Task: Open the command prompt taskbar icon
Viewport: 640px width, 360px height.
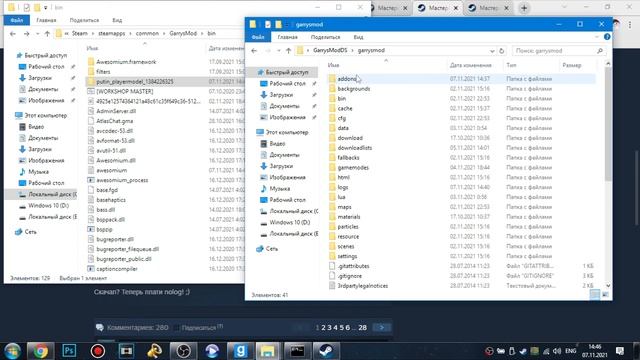Action: pos(298,351)
